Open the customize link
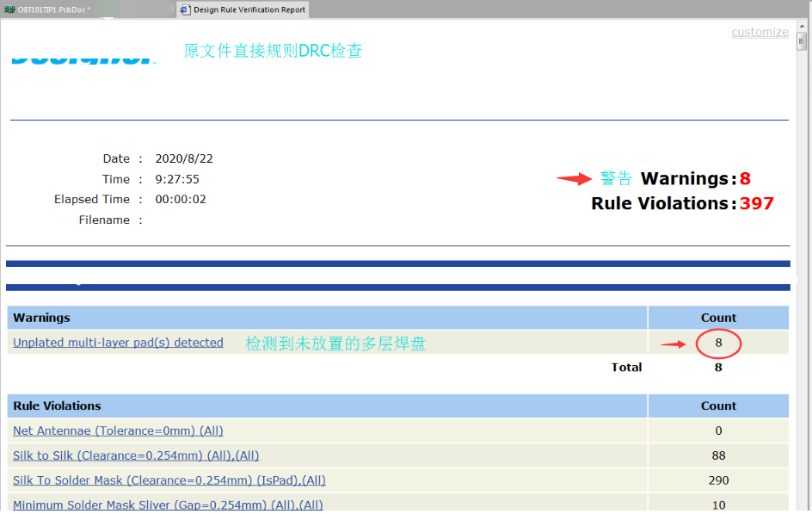The image size is (812, 514). pos(760,32)
